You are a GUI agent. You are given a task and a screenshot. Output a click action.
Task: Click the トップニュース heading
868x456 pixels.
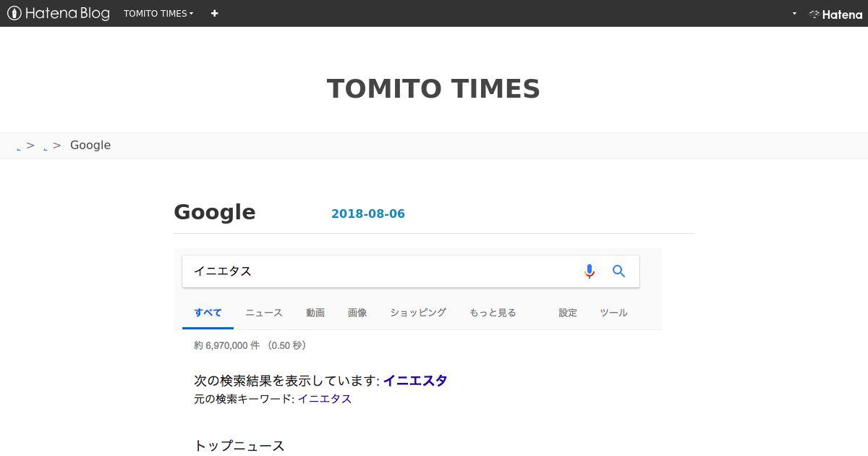click(239, 445)
